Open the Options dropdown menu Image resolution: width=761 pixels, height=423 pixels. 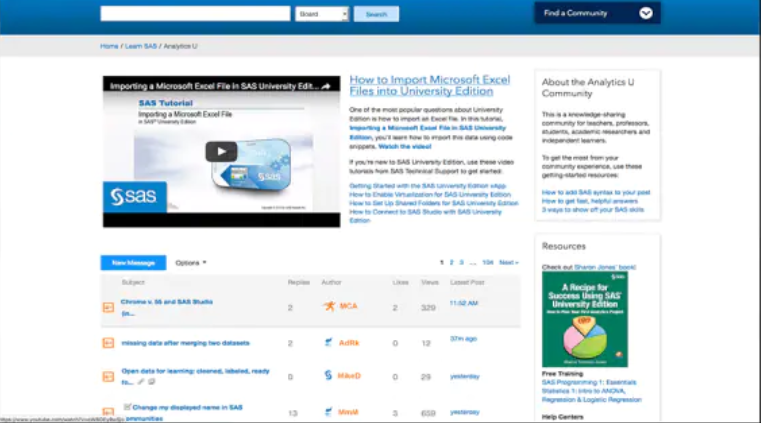191,262
